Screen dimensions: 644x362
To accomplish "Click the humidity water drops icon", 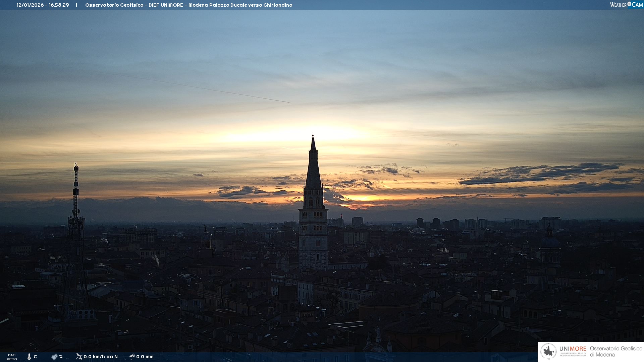I will (x=54, y=357).
